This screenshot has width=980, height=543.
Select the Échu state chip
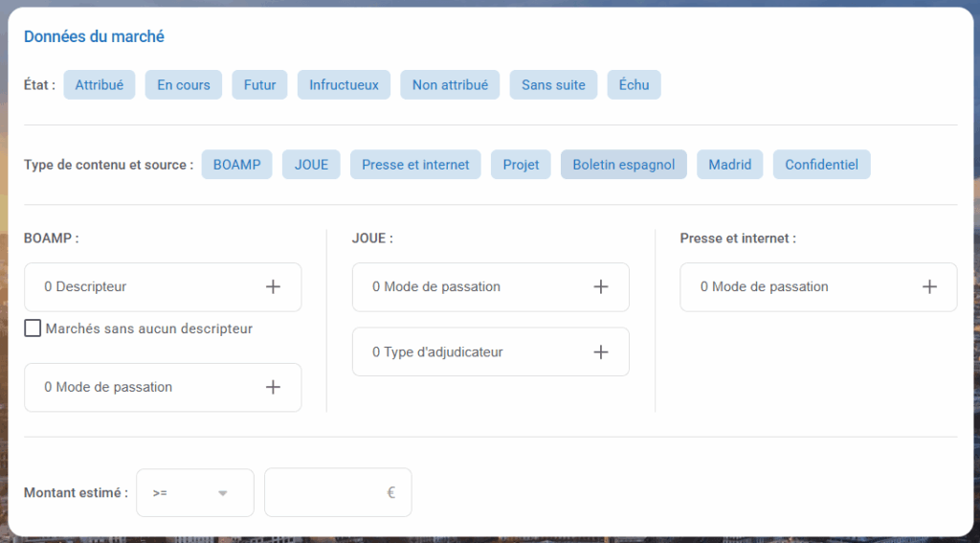(x=634, y=84)
